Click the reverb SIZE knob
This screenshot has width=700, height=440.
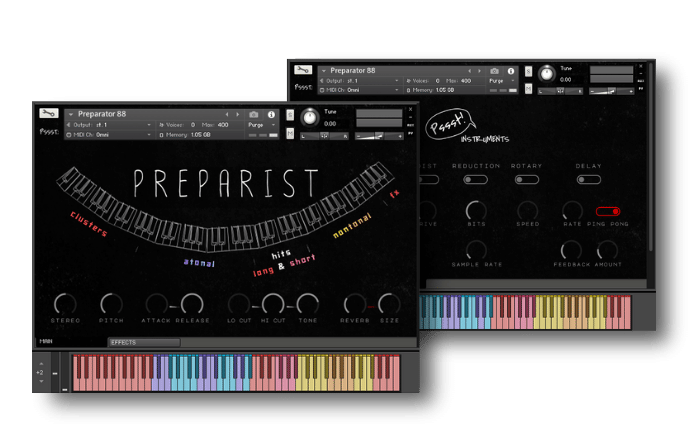(389, 304)
